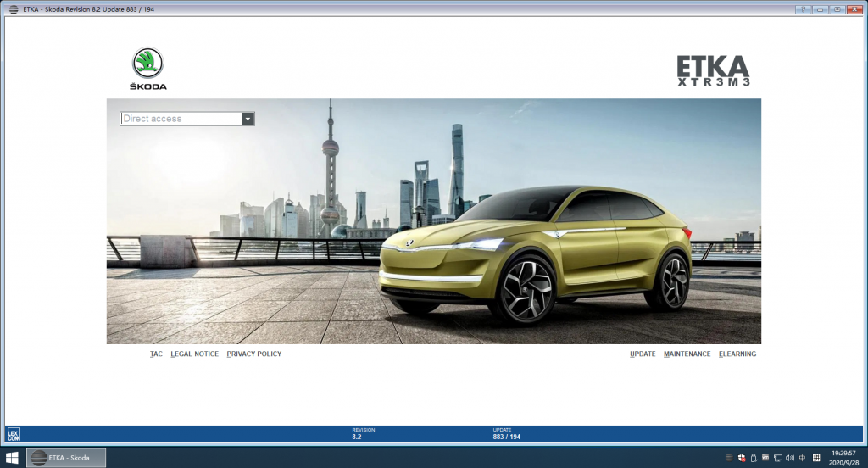
Task: Open the Windows Start menu
Action: click(12, 458)
